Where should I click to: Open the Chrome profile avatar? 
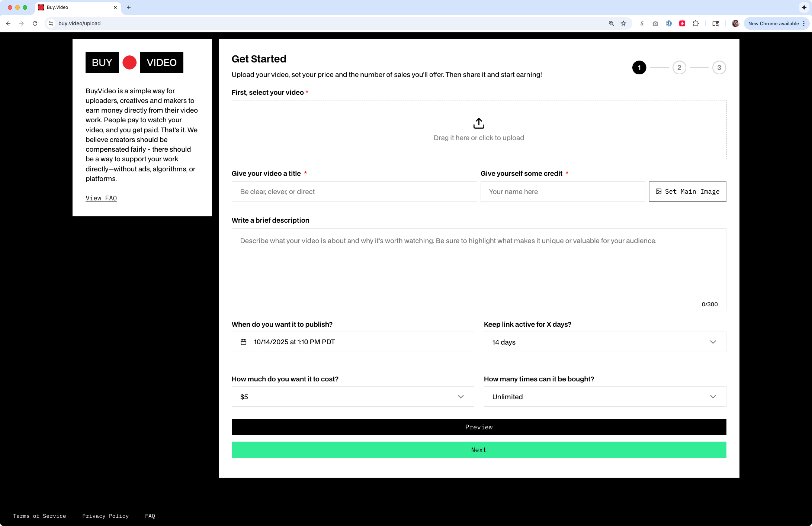(x=735, y=23)
